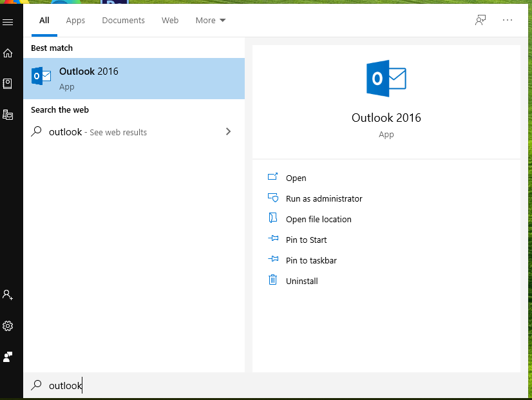The height and width of the screenshot is (400, 532).
Task: Click the magnifier icon beside web result
Action: (x=36, y=131)
